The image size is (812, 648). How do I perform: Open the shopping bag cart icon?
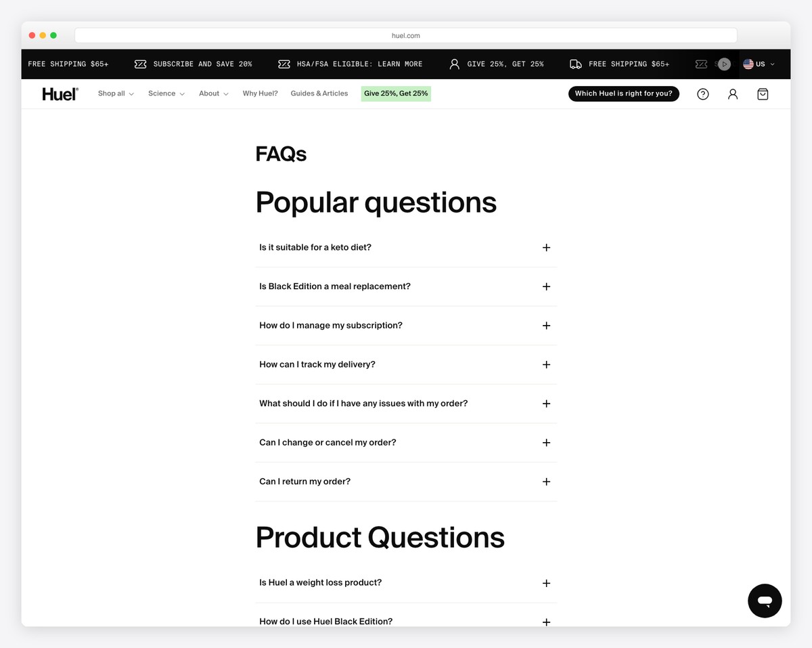(x=762, y=94)
